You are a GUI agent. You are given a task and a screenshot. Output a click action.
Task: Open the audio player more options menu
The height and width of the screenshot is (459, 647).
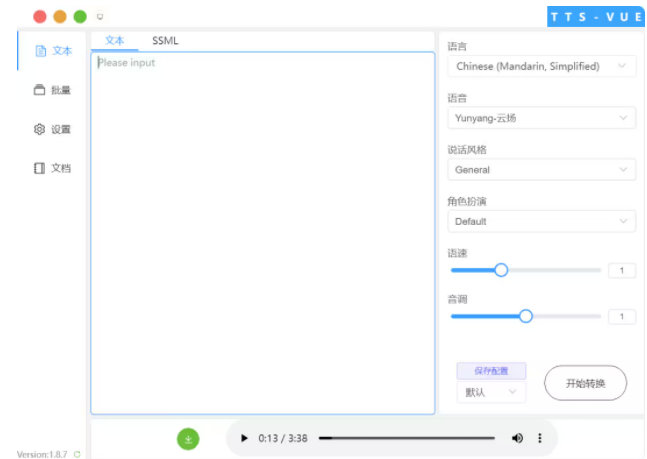click(540, 438)
